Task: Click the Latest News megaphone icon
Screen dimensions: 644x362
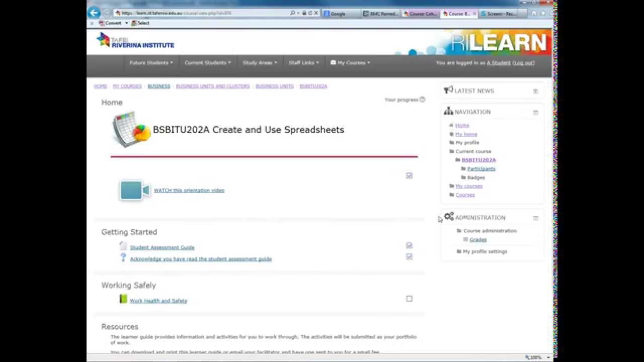Action: coord(448,90)
